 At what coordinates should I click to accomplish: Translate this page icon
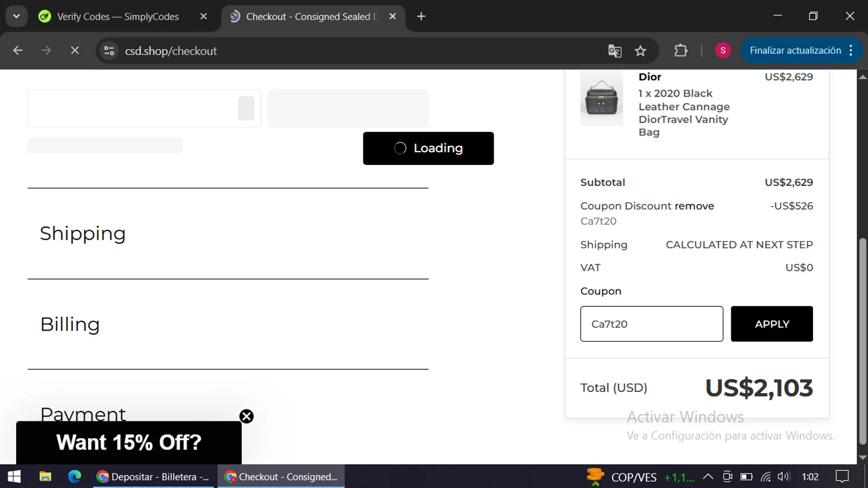pos(615,51)
